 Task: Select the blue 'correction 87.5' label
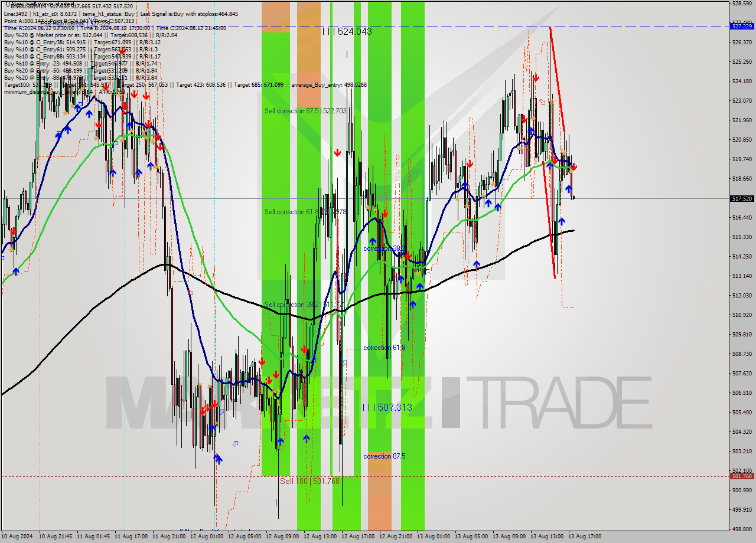pos(384,456)
